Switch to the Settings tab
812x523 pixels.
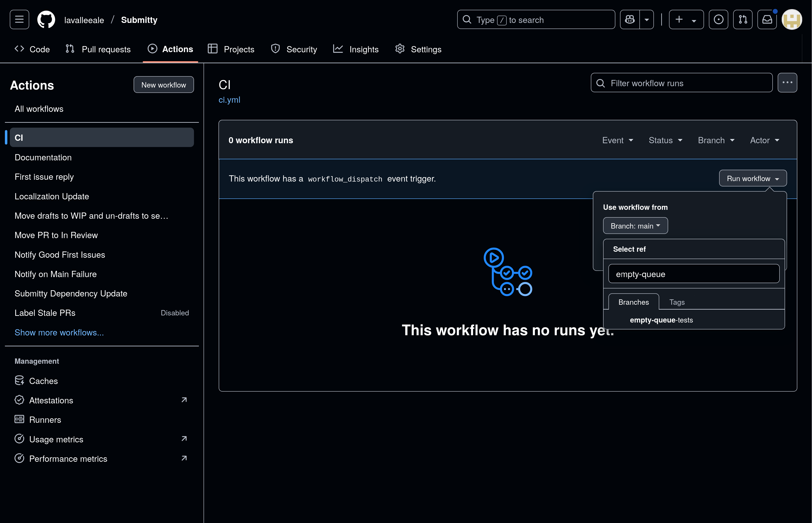[418, 49]
